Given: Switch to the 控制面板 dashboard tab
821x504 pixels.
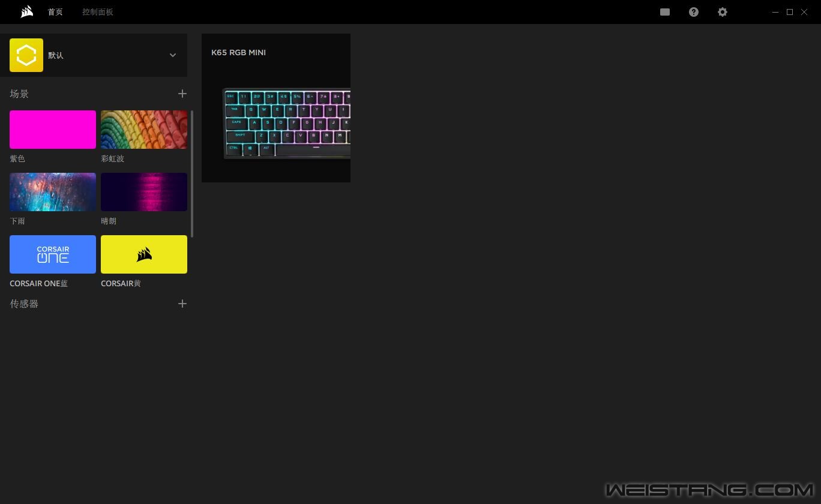Looking at the screenshot, I should [x=98, y=12].
